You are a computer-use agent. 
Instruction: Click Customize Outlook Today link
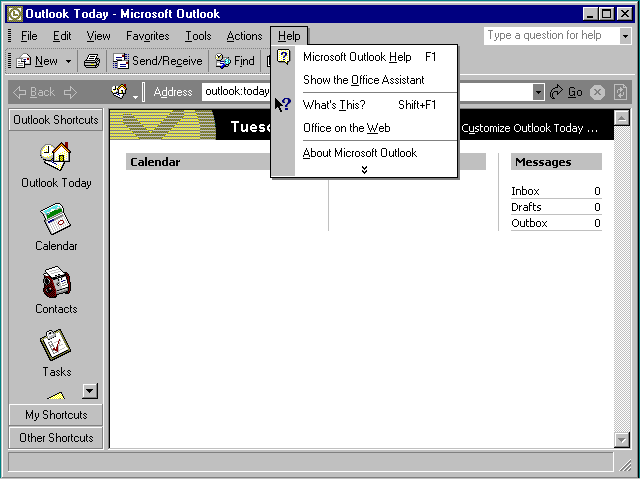[x=529, y=128]
